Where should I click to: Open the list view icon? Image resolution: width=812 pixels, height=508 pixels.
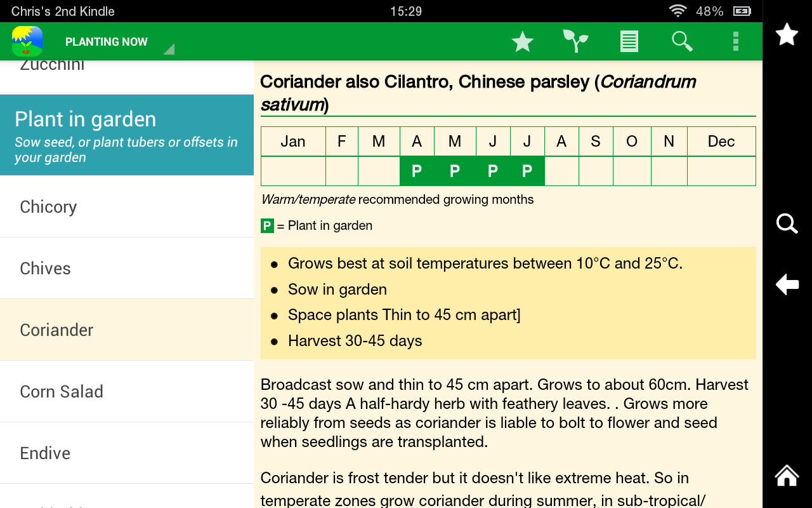tap(629, 41)
